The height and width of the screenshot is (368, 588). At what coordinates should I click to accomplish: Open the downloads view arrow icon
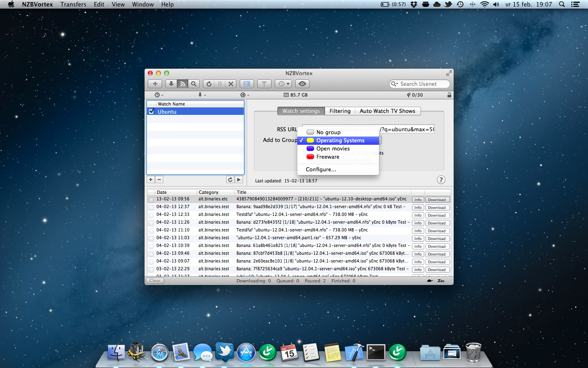click(171, 84)
